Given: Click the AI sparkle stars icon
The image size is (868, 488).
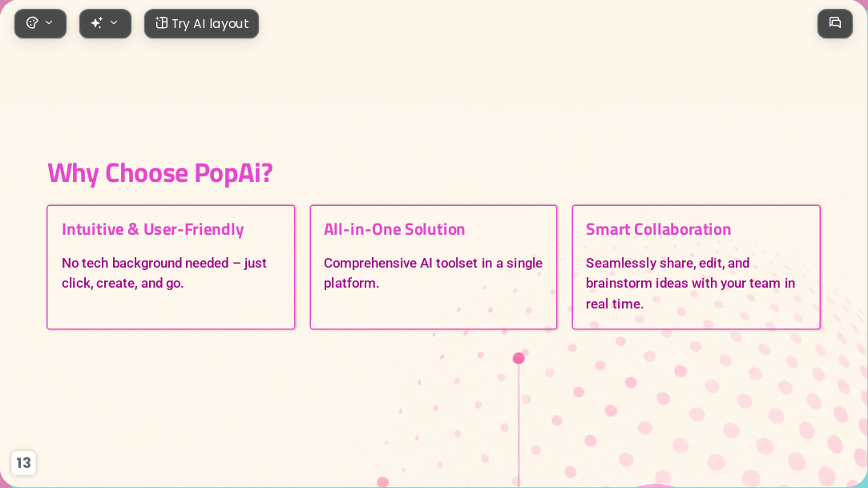Looking at the screenshot, I should 97,22.
